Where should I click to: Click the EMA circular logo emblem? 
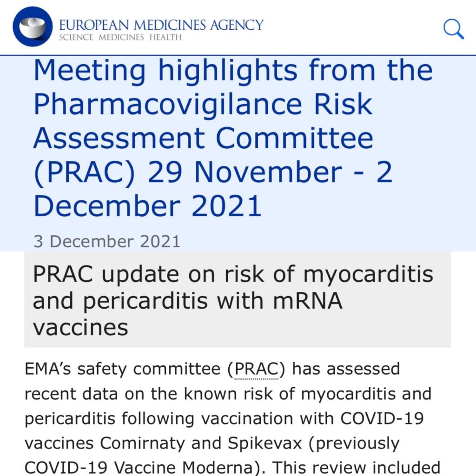33,27
